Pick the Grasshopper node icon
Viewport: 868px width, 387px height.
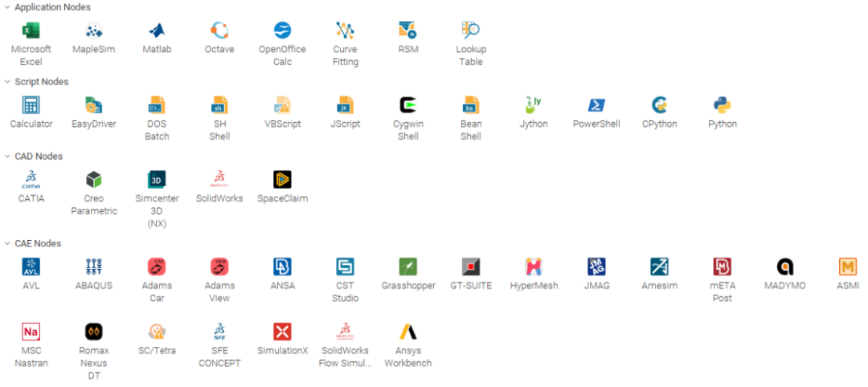[408, 267]
